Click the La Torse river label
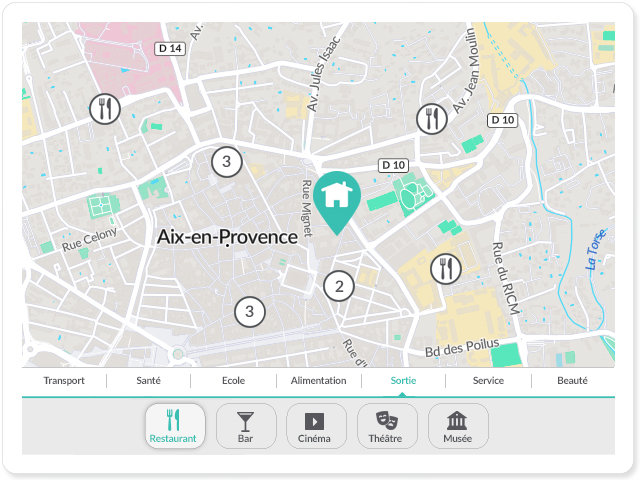This screenshot has height=480, width=640. point(596,249)
